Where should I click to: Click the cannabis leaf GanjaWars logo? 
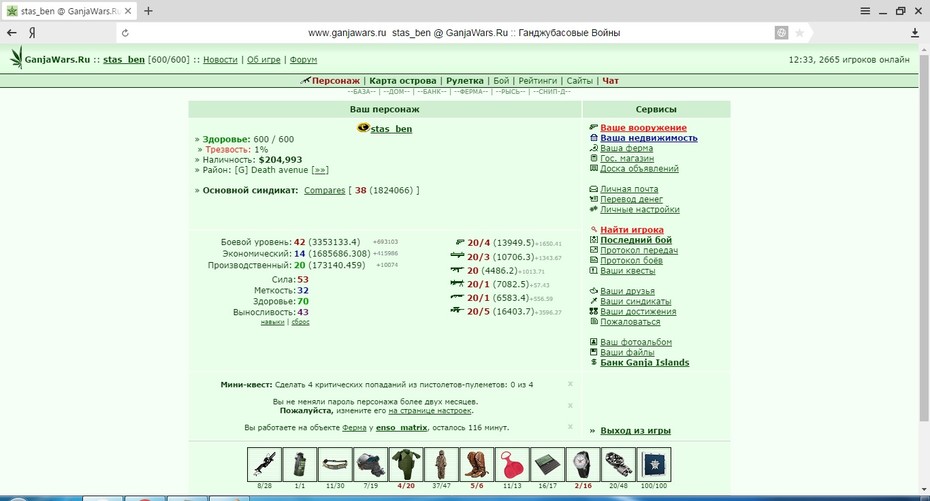[17, 58]
